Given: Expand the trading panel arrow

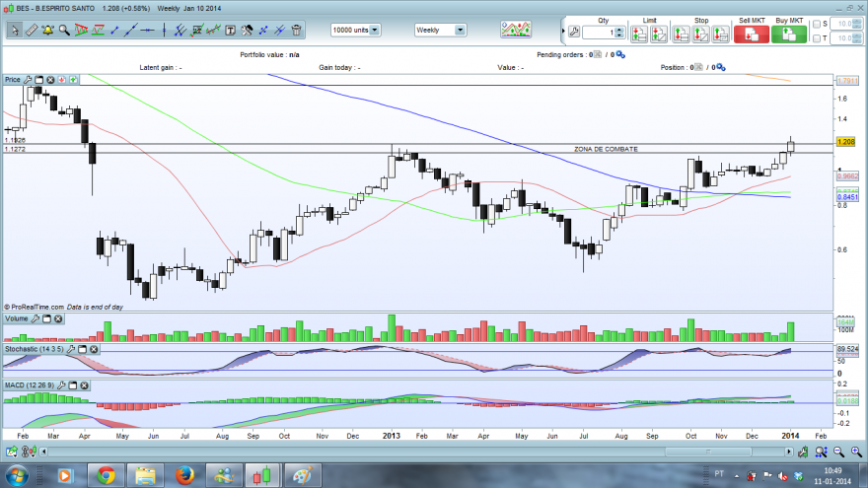Looking at the screenshot, I should pyautogui.click(x=563, y=31).
